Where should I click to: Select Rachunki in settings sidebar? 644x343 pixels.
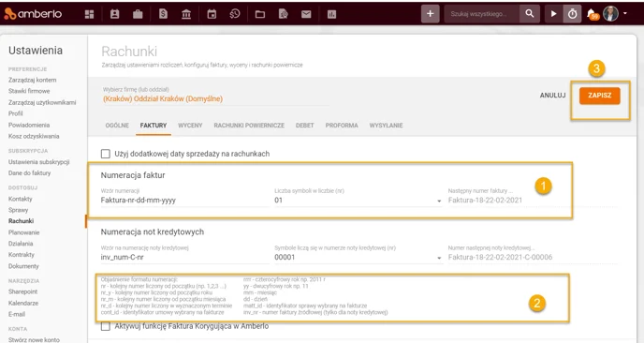21,221
